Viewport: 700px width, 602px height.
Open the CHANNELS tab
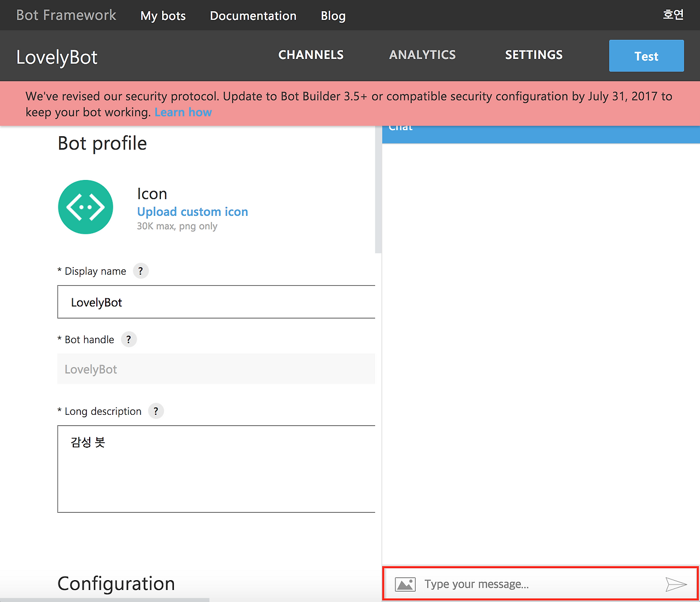coord(311,55)
